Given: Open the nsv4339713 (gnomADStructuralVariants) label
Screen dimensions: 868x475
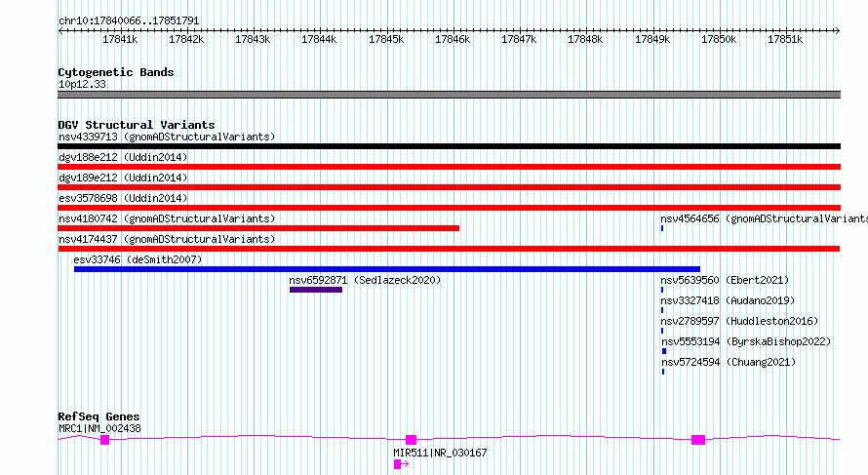Looking at the screenshot, I should click(167, 137).
